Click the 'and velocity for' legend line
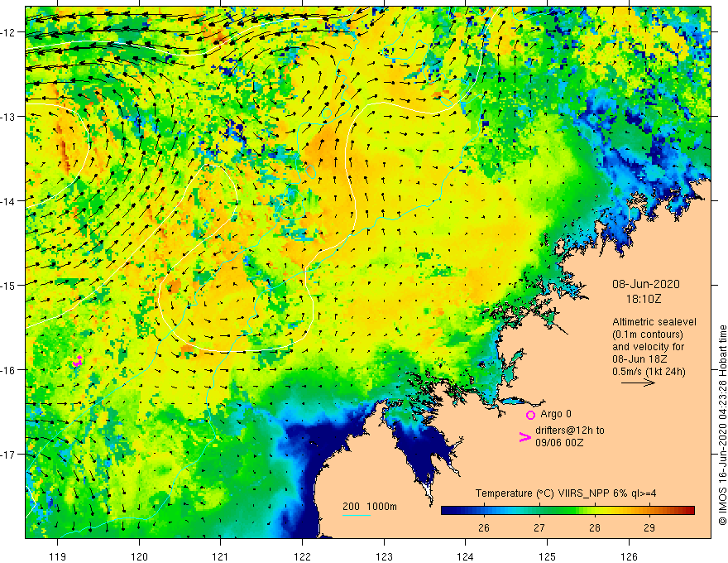The width and height of the screenshot is (728, 563). pyautogui.click(x=648, y=347)
